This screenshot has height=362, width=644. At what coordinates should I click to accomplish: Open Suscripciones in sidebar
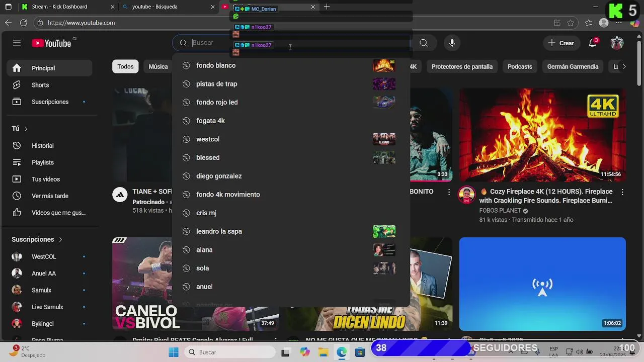pos(49,102)
